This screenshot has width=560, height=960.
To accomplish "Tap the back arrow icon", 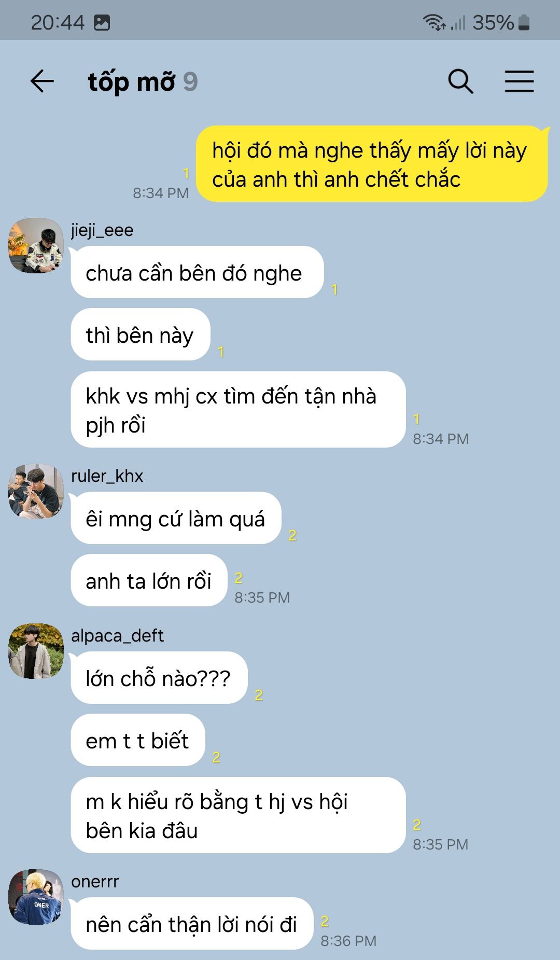I will tap(42, 81).
